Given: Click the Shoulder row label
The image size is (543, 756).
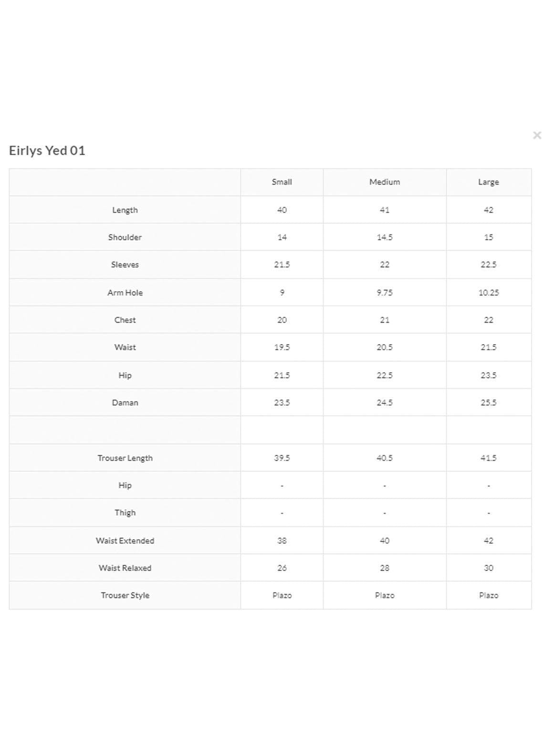Looking at the screenshot, I should pos(125,237).
